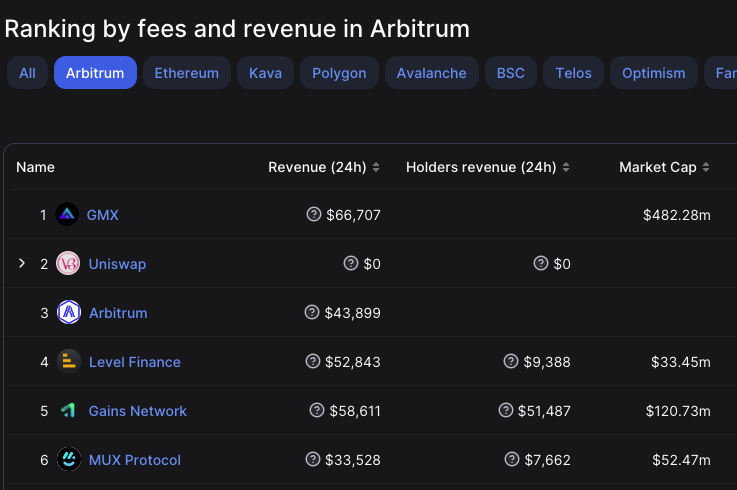Switch to the Ethereum chain filter

(x=187, y=73)
